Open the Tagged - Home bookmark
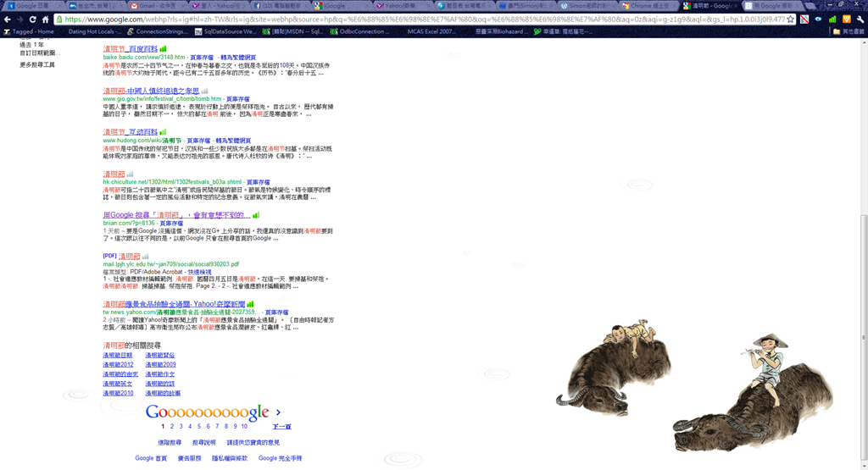 pyautogui.click(x=29, y=31)
